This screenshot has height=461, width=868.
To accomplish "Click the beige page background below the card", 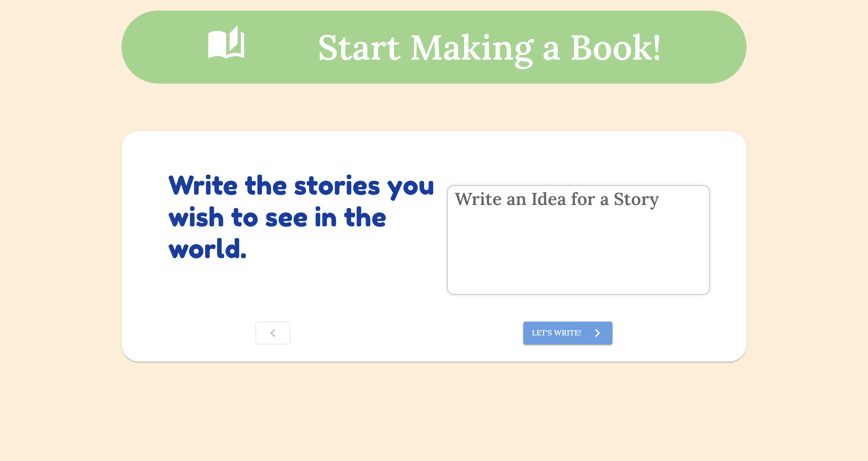I will pyautogui.click(x=434, y=411).
